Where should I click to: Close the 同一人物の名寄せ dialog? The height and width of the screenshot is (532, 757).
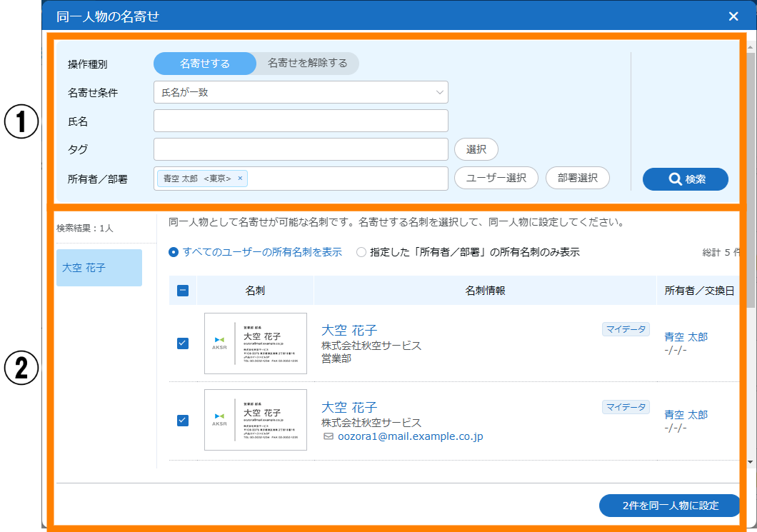733,16
